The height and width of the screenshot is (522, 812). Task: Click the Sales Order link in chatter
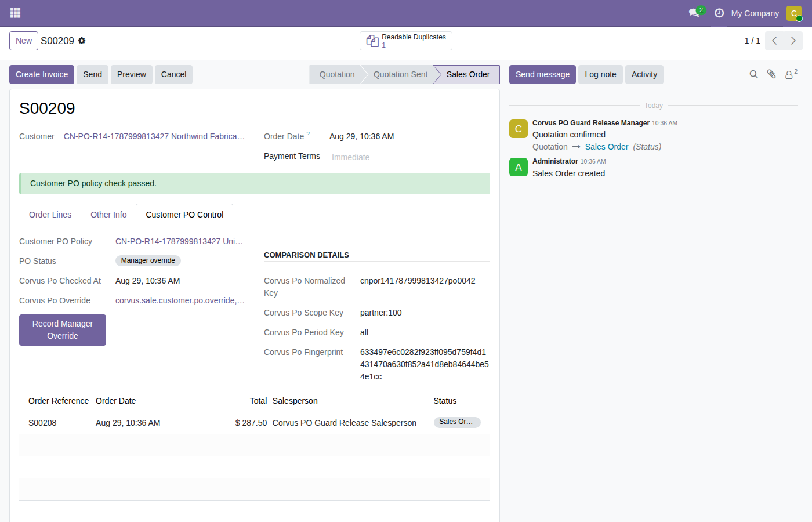(x=607, y=147)
